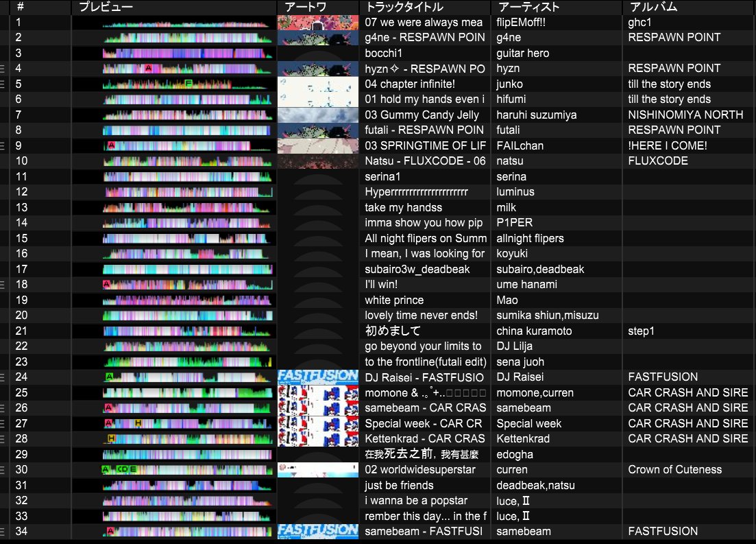Click artist name flipEMoff!!
This screenshot has width=756, height=544.
(x=521, y=22)
